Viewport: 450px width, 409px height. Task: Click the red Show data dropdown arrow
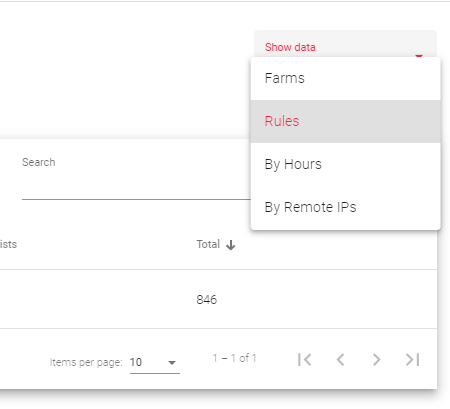point(419,55)
